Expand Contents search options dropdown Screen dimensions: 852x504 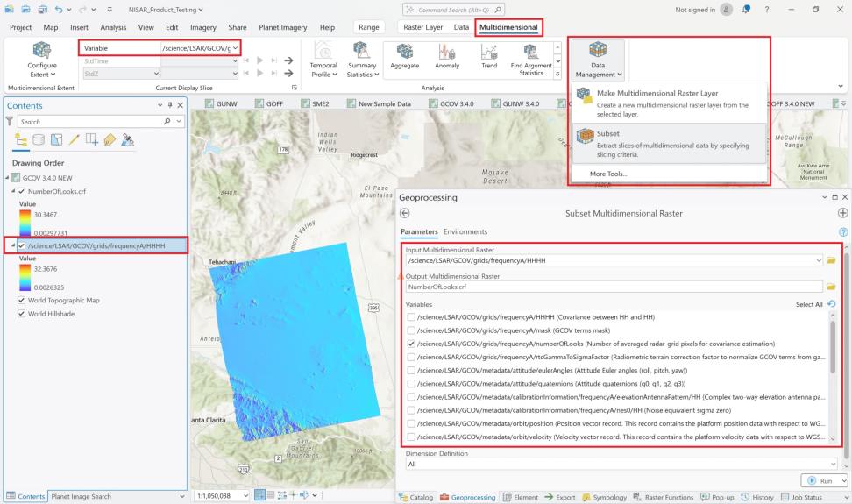pyautogui.click(x=179, y=122)
